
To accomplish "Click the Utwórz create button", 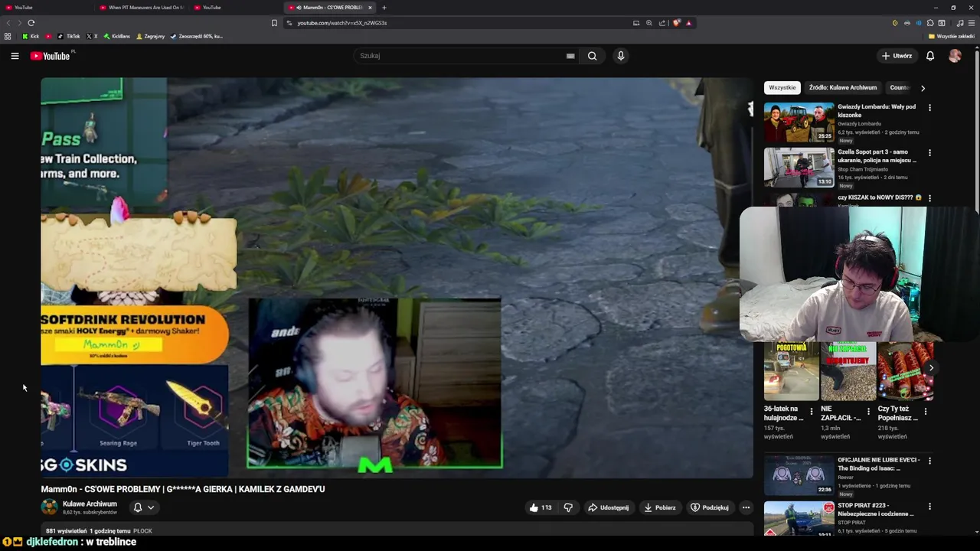I will coord(897,56).
